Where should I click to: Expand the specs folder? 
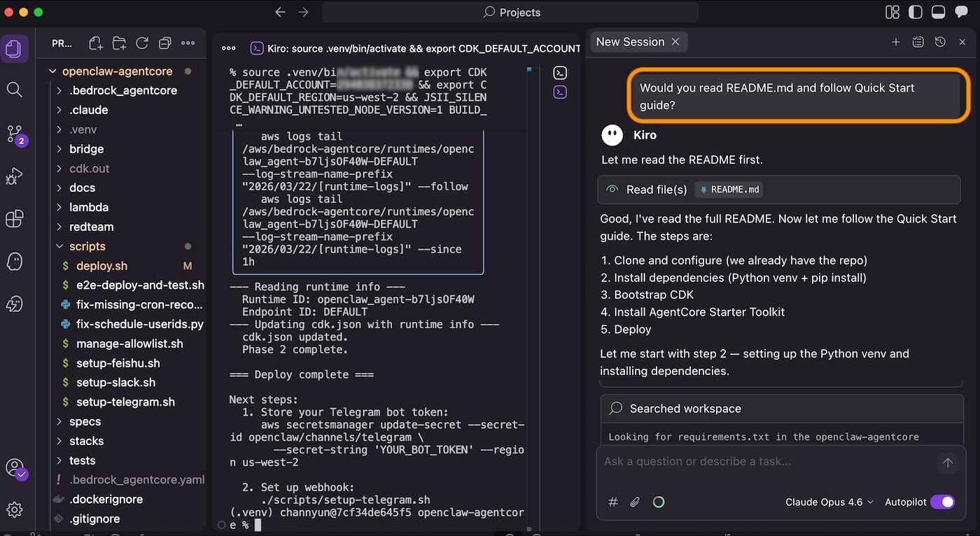coord(85,421)
